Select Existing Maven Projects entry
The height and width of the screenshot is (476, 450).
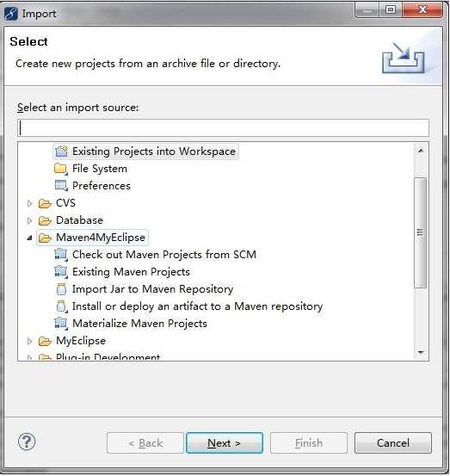tap(131, 272)
